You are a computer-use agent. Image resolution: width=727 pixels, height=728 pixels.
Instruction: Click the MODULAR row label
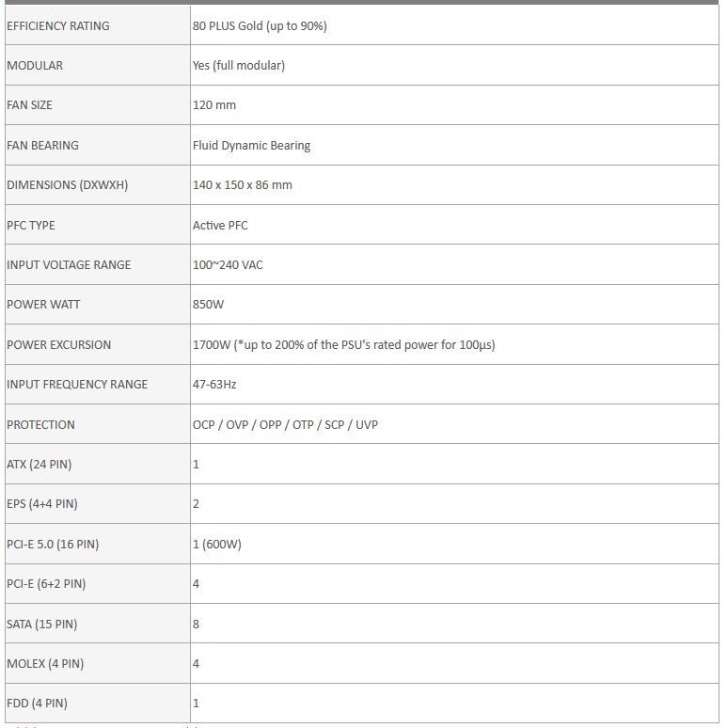35,66
